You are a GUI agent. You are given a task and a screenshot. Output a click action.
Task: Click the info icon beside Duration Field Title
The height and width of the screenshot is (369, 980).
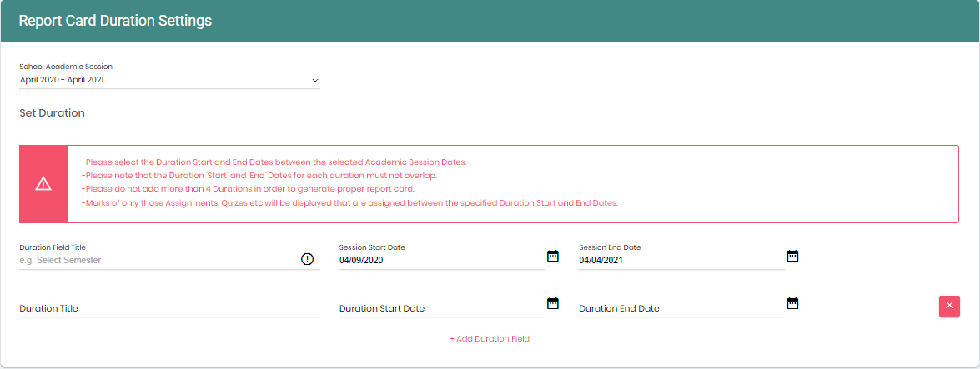tap(308, 259)
